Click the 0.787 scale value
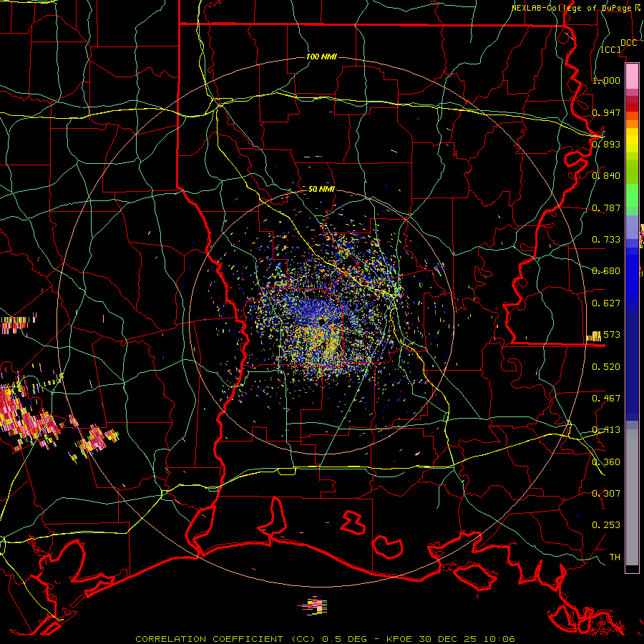644x644 pixels. point(606,208)
